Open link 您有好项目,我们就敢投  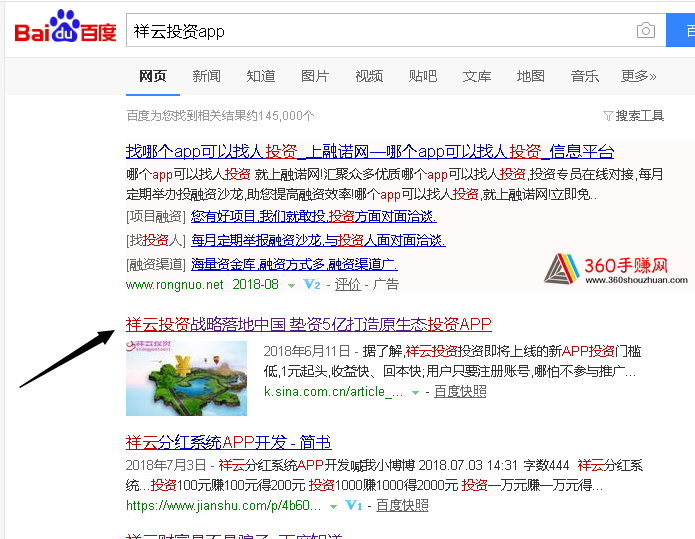tap(314, 216)
